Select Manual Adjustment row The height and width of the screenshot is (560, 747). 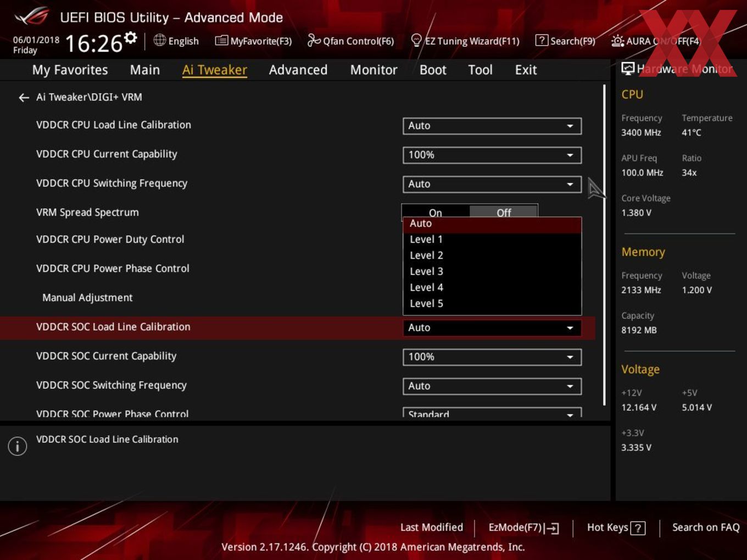click(87, 298)
